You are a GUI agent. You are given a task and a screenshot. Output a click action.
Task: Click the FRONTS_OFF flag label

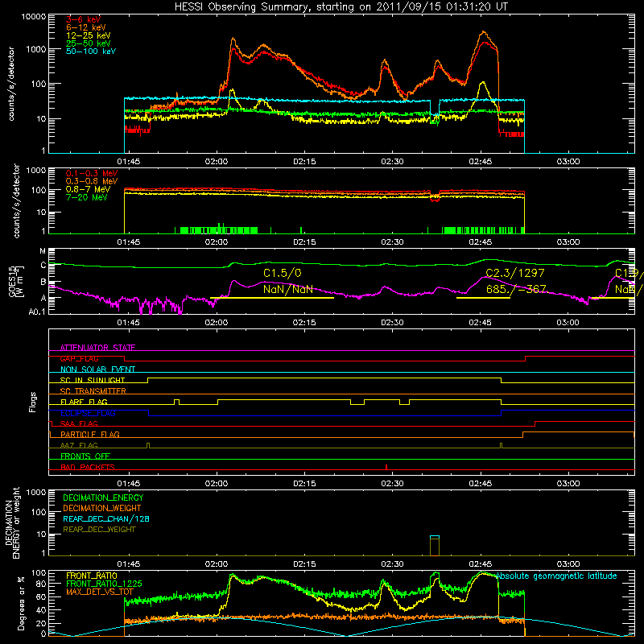(x=85, y=456)
